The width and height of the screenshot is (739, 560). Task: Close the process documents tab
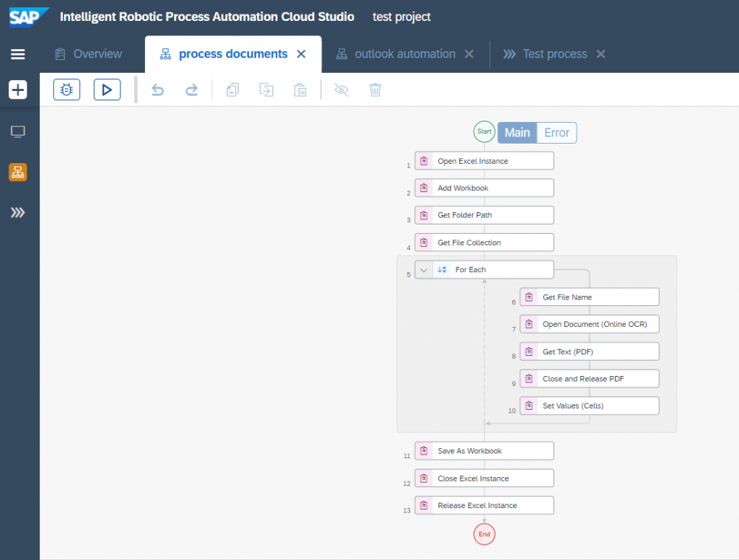pos(301,54)
